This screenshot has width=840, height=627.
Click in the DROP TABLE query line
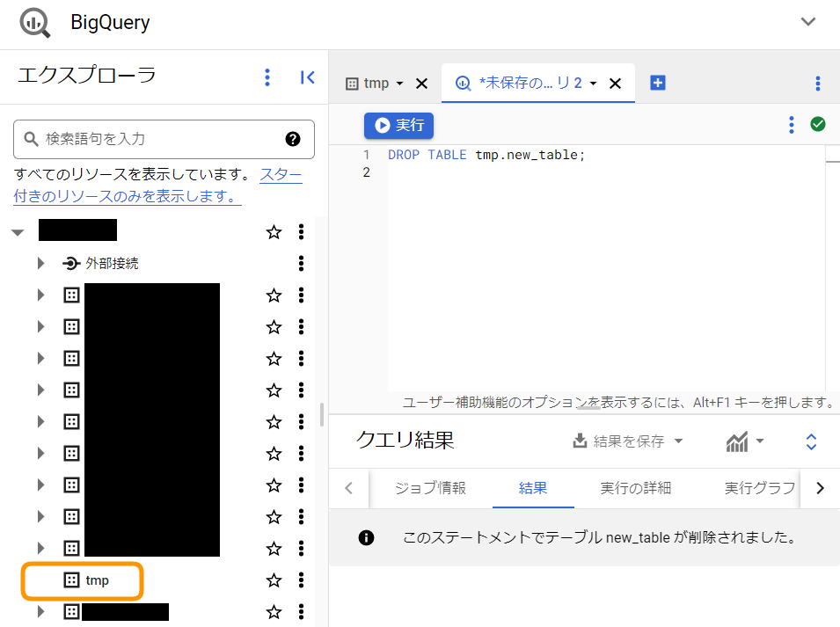click(486, 155)
